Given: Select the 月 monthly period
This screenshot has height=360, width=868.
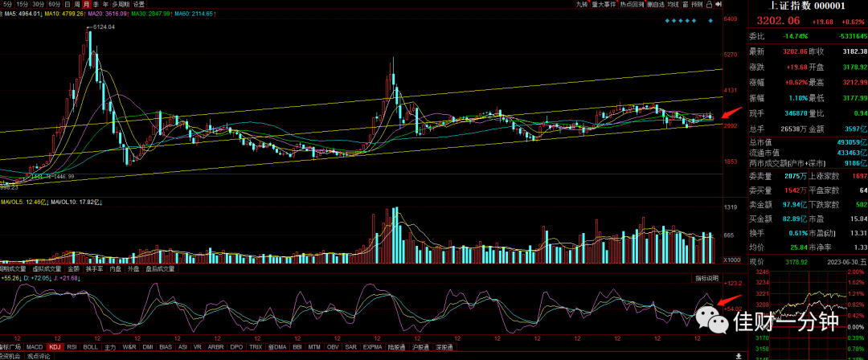Looking at the screenshot, I should pyautogui.click(x=86, y=4).
